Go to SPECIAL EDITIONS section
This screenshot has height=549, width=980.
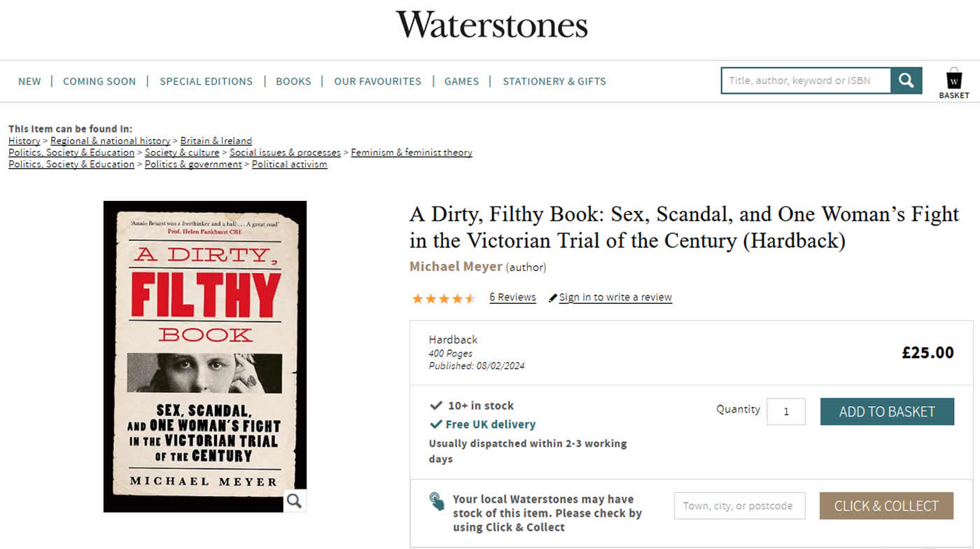(206, 81)
